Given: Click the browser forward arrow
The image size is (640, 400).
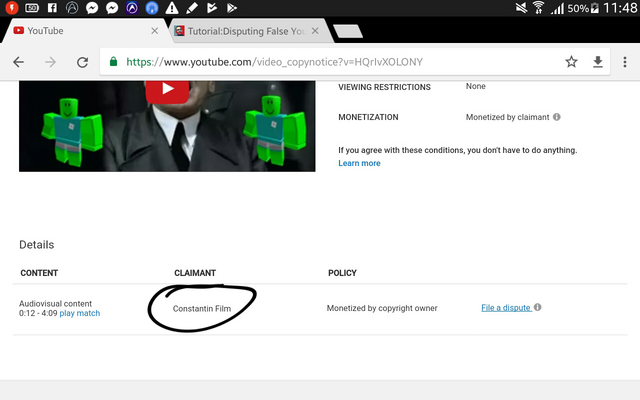Looking at the screenshot, I should coord(51,62).
